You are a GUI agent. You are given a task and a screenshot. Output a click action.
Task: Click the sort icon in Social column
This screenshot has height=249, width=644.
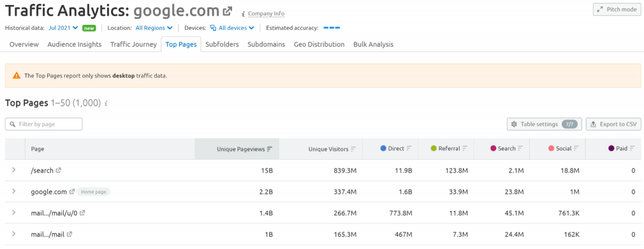576,149
